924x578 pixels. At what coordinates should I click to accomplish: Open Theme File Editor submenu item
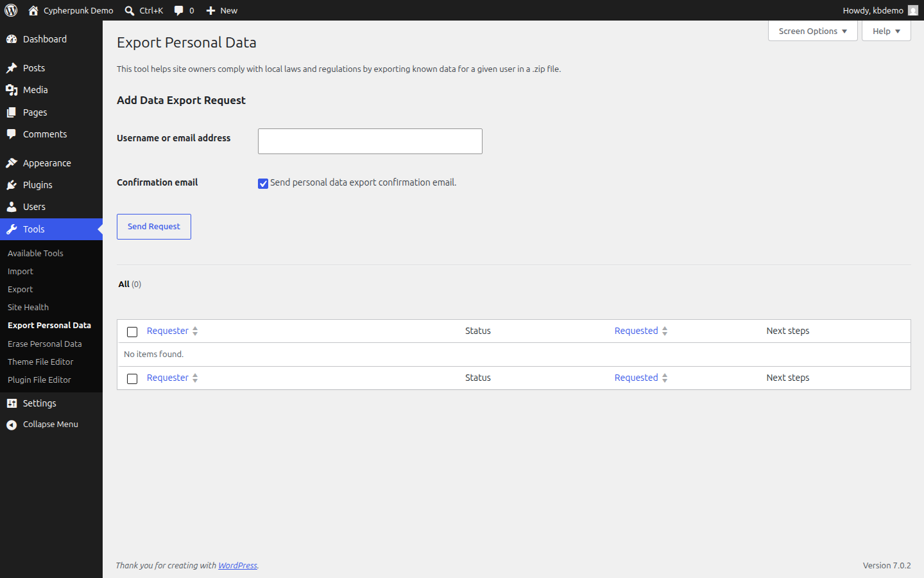click(x=40, y=362)
